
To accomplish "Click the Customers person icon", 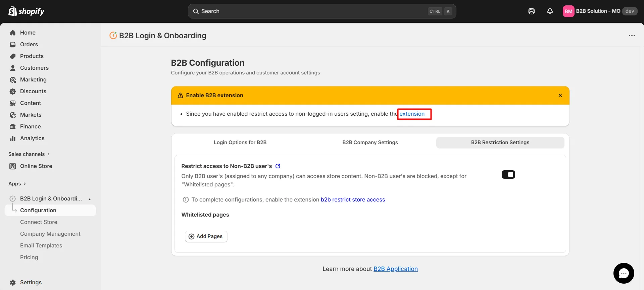I will tap(13, 68).
